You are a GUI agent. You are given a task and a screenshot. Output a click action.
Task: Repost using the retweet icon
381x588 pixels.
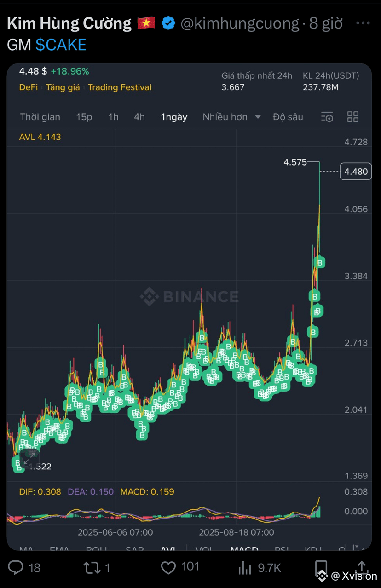point(92,568)
